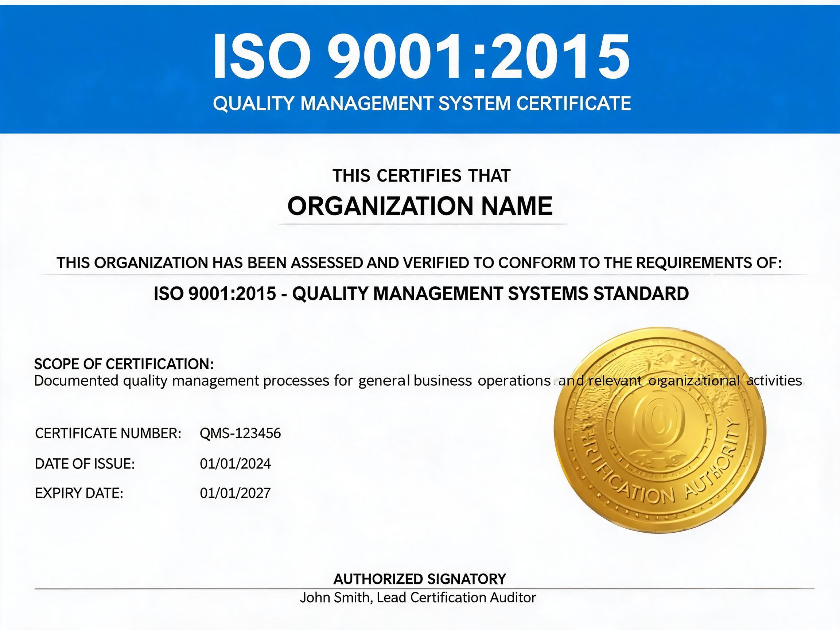Viewport: 840px width, 630px height.
Task: Select the Quality Management System Certificate subtitle
Action: point(422,103)
